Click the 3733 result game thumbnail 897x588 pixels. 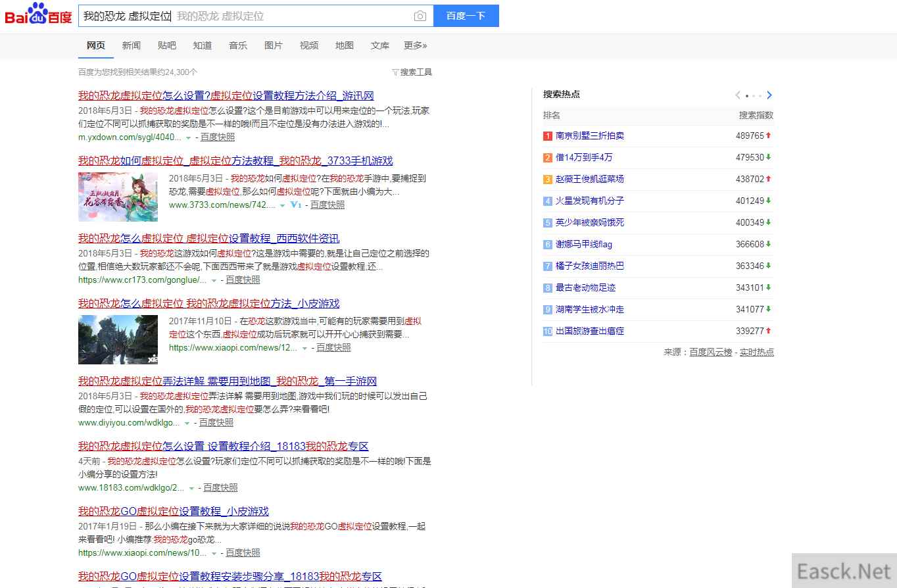[118, 197]
